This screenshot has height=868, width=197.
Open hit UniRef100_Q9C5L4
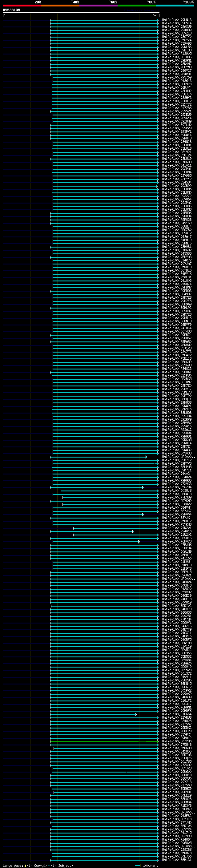[176, 23]
